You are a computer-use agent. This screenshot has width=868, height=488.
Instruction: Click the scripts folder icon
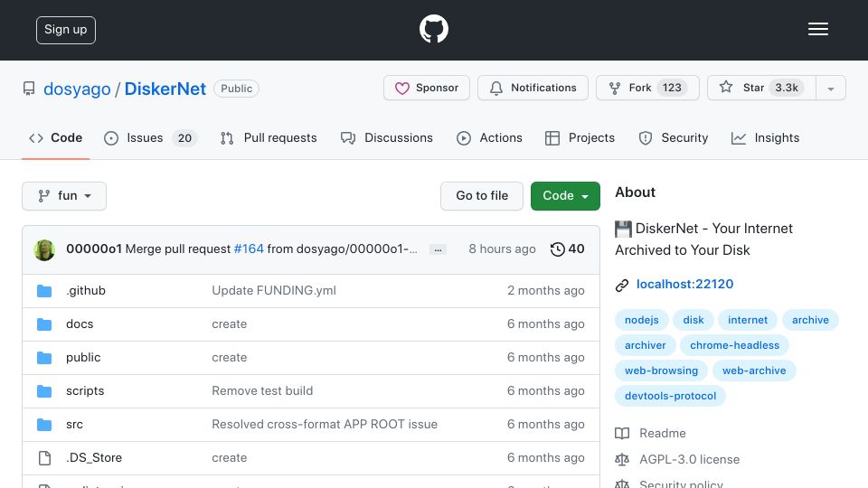44,391
